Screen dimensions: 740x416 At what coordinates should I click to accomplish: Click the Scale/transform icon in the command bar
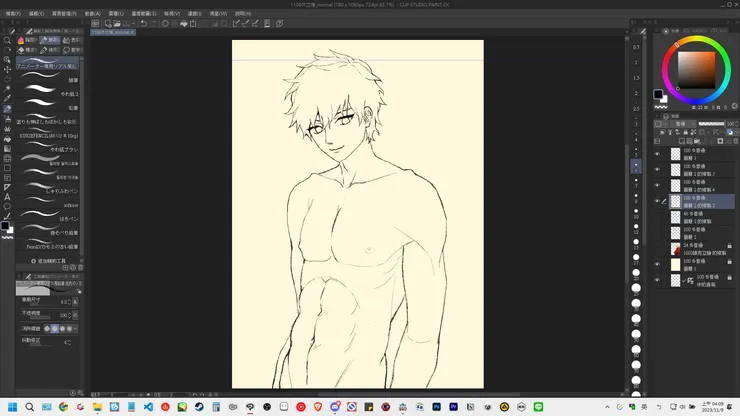click(193, 23)
